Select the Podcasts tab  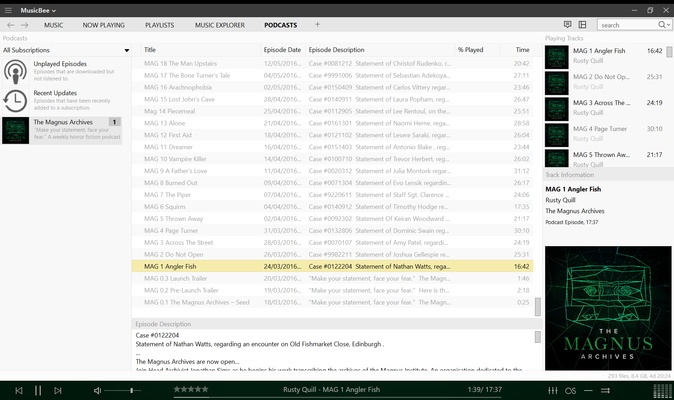point(281,25)
